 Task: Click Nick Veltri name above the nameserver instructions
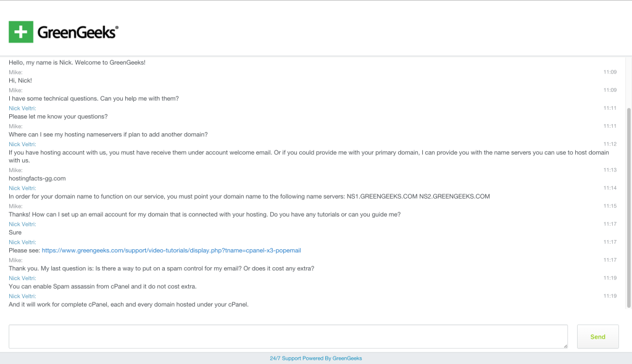point(23,188)
